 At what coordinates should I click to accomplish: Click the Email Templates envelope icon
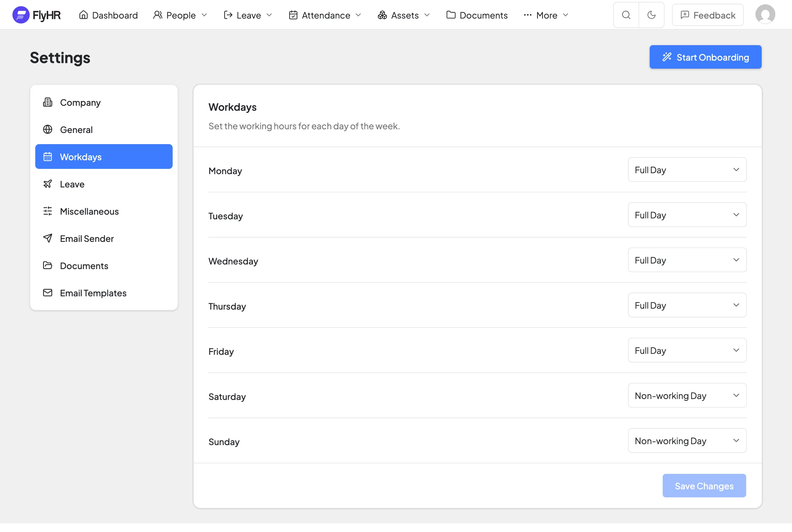tap(48, 293)
